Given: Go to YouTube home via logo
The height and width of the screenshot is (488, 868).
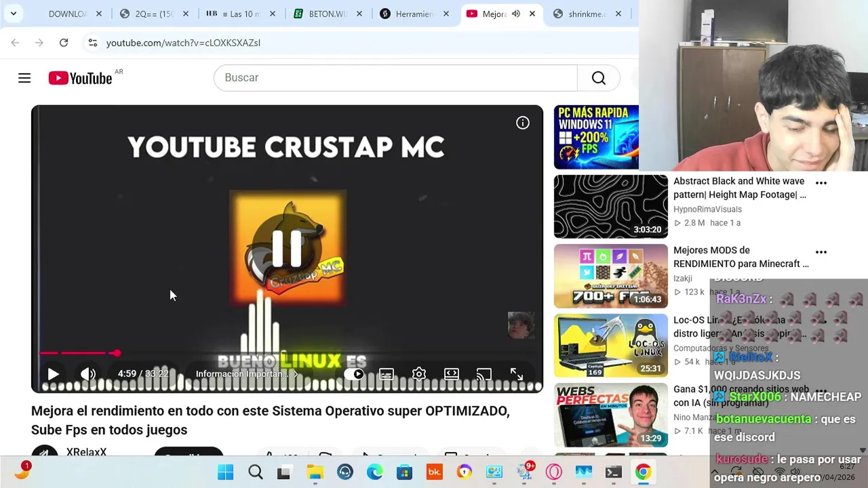Looking at the screenshot, I should (80, 78).
